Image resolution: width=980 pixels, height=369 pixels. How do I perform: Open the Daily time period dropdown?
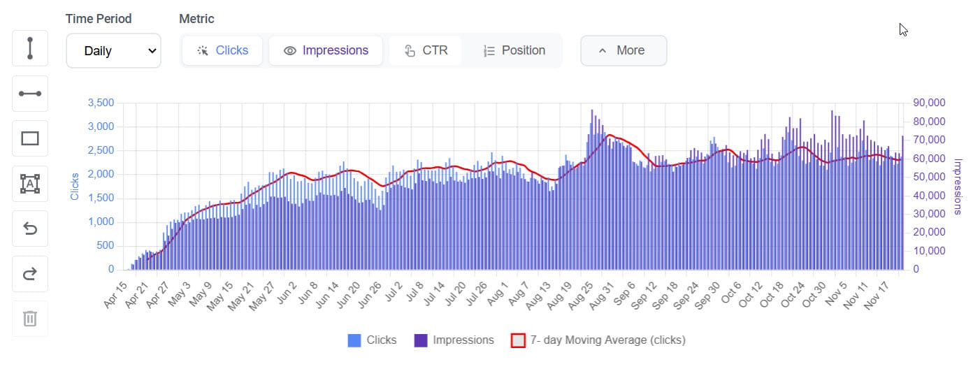tap(113, 51)
